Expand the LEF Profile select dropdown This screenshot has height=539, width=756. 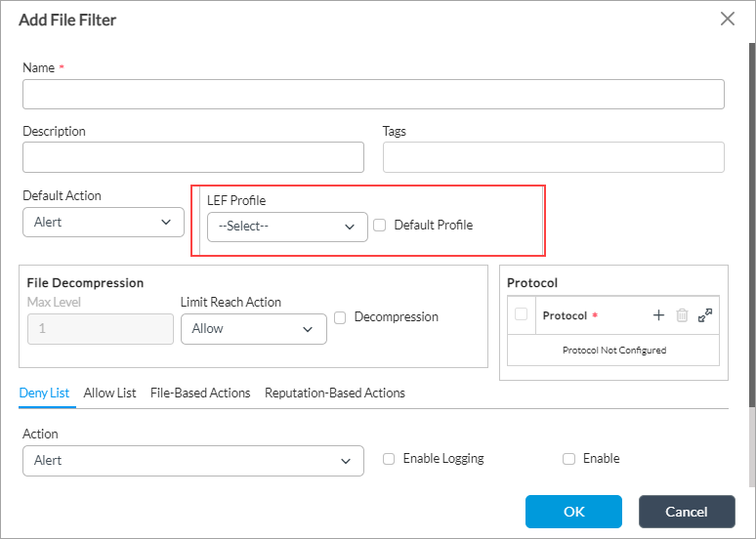(287, 227)
